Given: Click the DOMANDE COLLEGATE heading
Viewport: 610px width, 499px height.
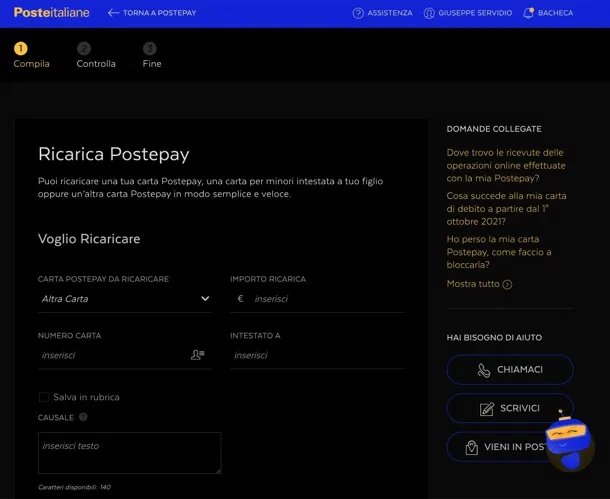Looking at the screenshot, I should (494, 129).
